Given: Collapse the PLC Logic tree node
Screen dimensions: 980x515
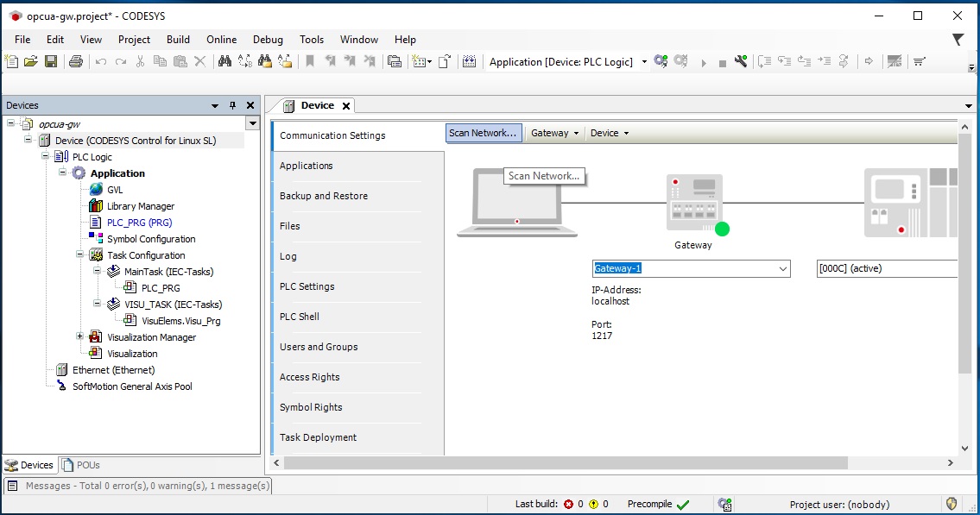Looking at the screenshot, I should (x=46, y=156).
